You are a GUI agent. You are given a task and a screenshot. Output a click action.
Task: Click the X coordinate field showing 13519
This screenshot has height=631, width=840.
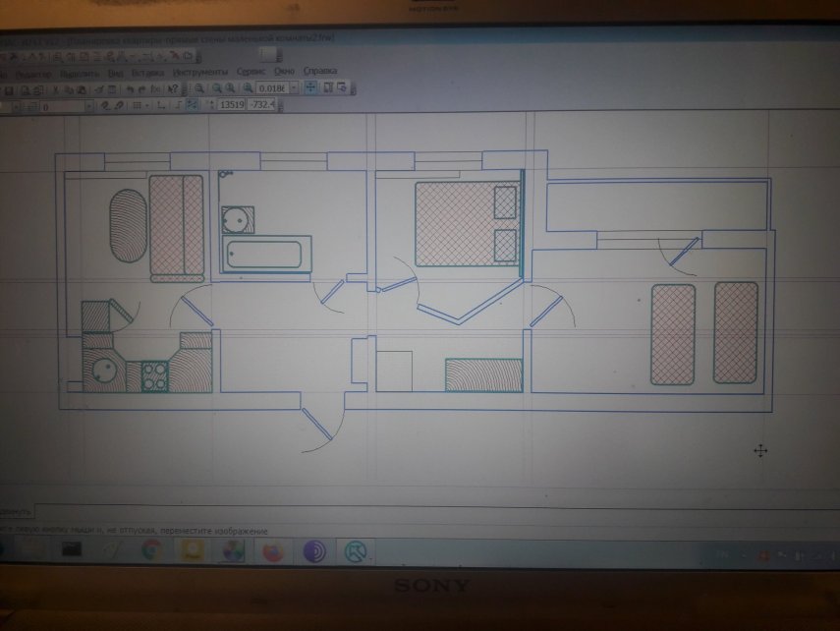pyautogui.click(x=232, y=105)
